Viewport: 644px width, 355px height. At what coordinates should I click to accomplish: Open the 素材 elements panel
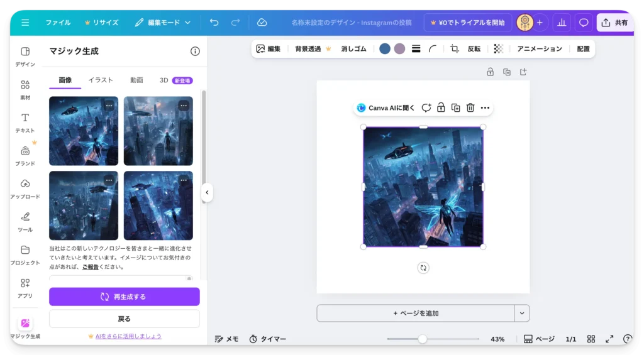point(25,90)
